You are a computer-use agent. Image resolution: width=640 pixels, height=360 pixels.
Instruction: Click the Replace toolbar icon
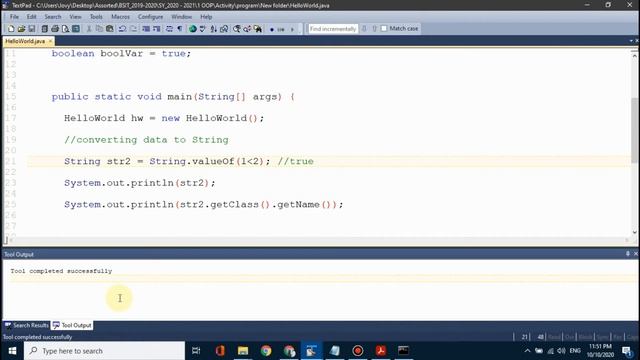(x=247, y=29)
